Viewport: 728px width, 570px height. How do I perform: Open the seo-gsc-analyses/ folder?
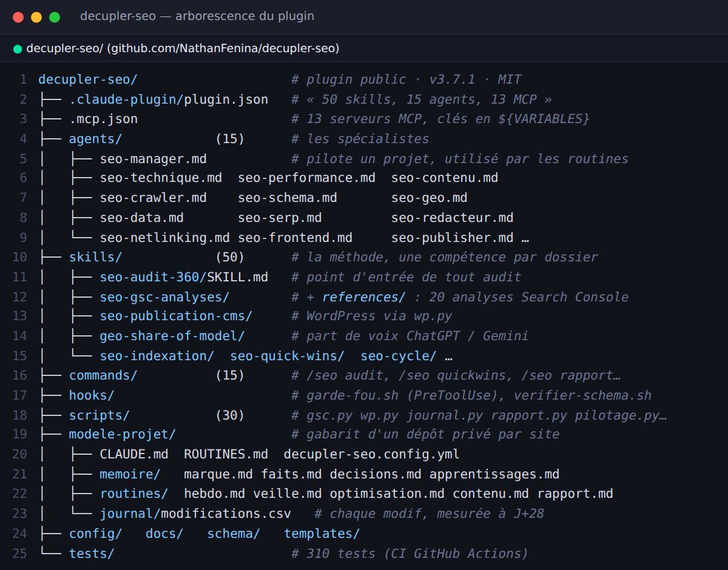coord(164,297)
